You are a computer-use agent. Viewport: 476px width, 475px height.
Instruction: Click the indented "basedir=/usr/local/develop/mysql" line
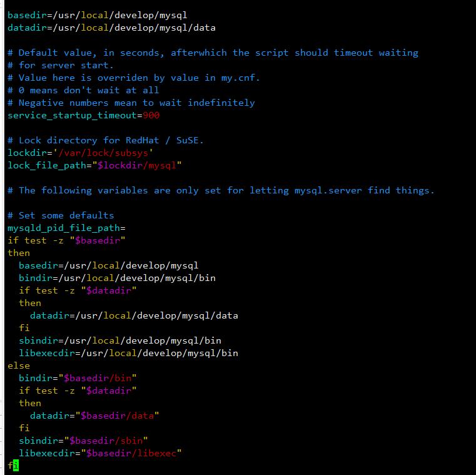108,265
